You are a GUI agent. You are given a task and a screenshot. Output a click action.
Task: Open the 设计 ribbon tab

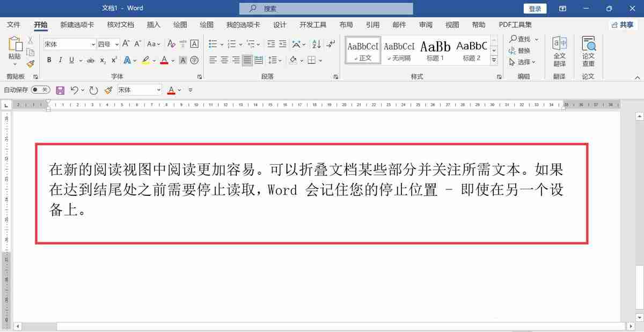tap(280, 24)
